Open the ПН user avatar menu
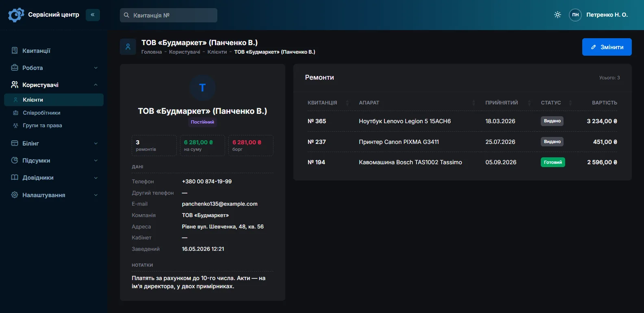Image resolution: width=644 pixels, height=313 pixels. (x=575, y=15)
